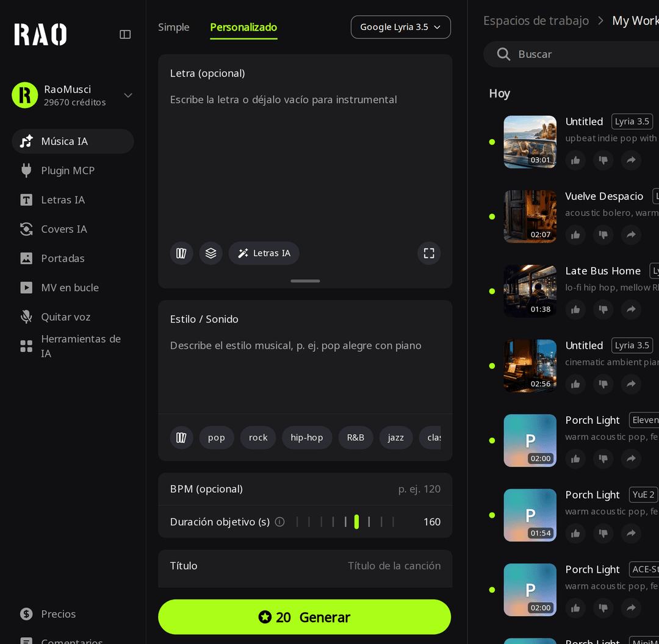Image resolution: width=659 pixels, height=644 pixels.
Task: Add the rock style tag
Action: tap(258, 437)
